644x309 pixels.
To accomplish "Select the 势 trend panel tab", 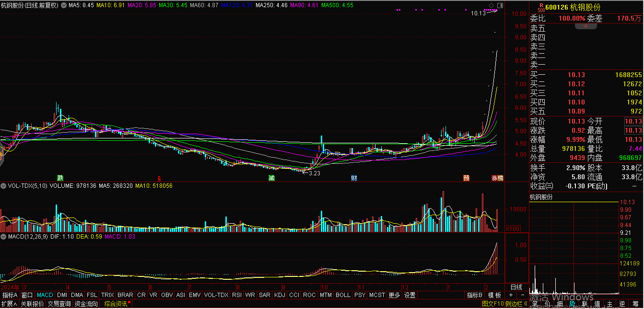I will click(x=572, y=304).
